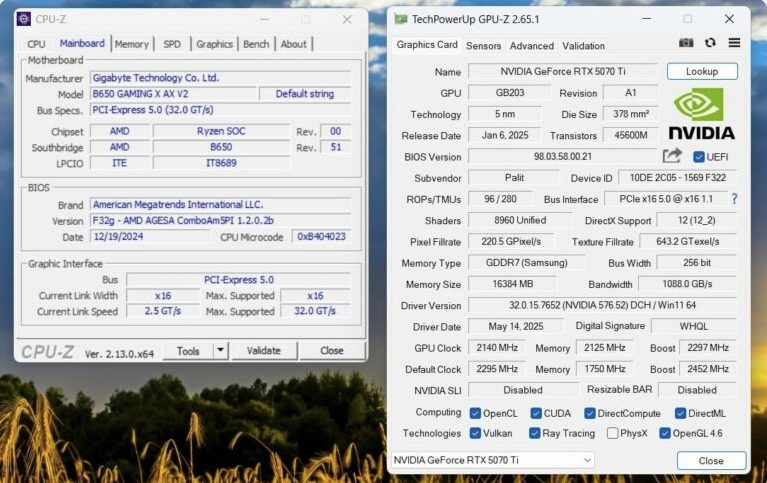Open the Validation tab in GPU-Z
Image resolution: width=767 pixels, height=483 pixels.
(x=583, y=46)
